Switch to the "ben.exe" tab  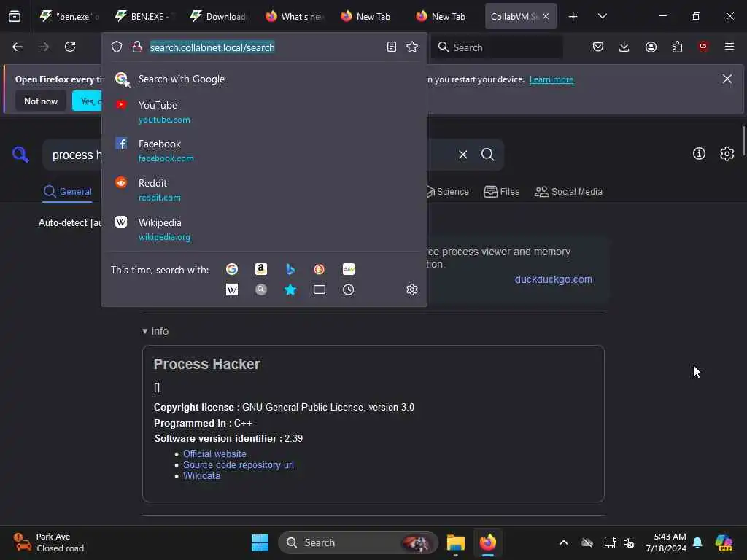tap(69, 16)
